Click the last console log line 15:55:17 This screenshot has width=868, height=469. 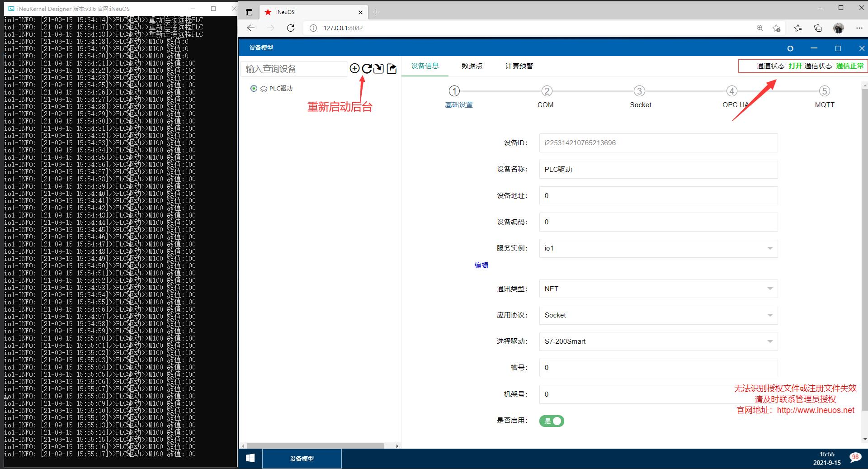click(100, 454)
